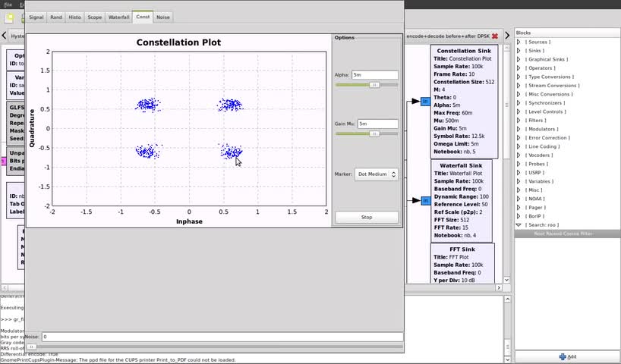Click the left arrow before flow graph tabs

[x=4, y=36]
